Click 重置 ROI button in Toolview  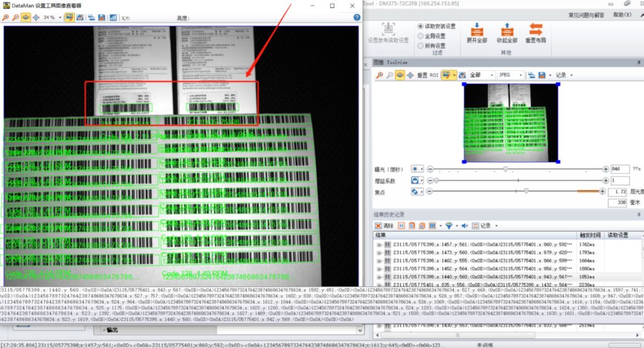click(428, 75)
